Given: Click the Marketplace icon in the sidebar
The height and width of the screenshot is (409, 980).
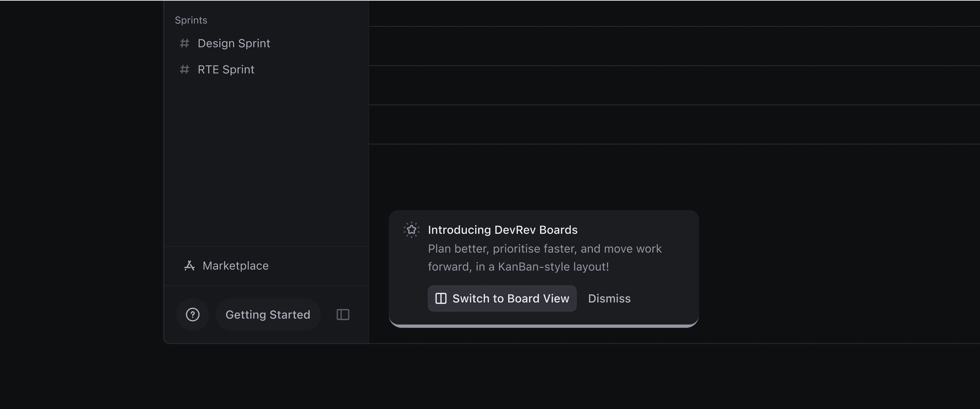Looking at the screenshot, I should (x=189, y=266).
